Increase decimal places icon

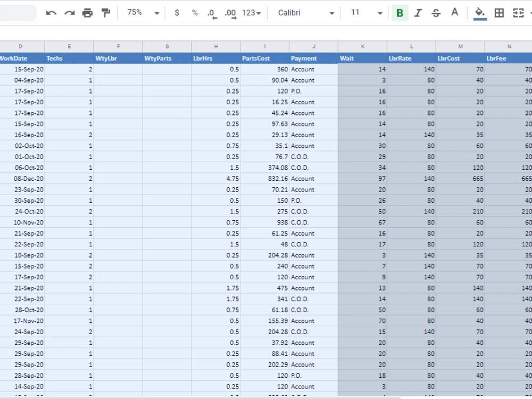pyautogui.click(x=230, y=14)
